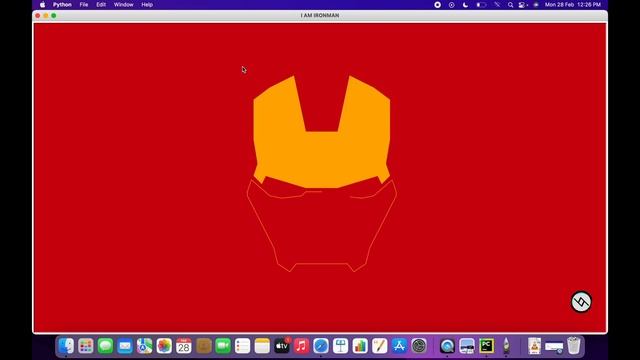640x360 pixels.
Task: Click the date and time display
Action: 573,5
